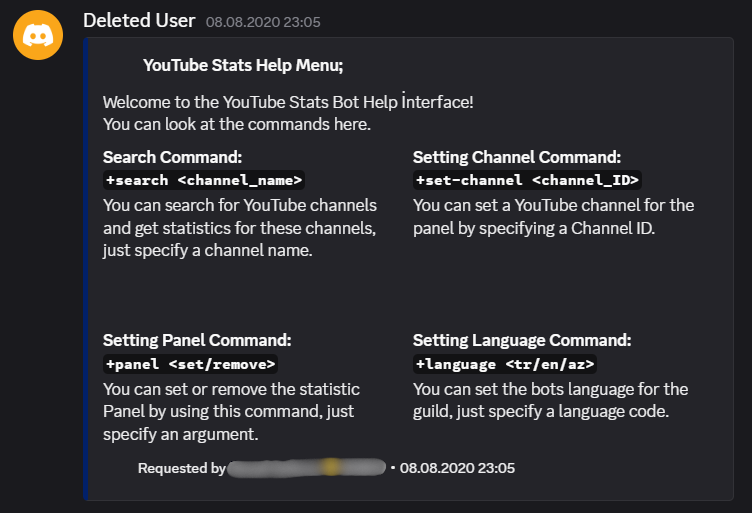The image size is (752, 513).
Task: Click the Requested by footer label
Action: point(182,468)
